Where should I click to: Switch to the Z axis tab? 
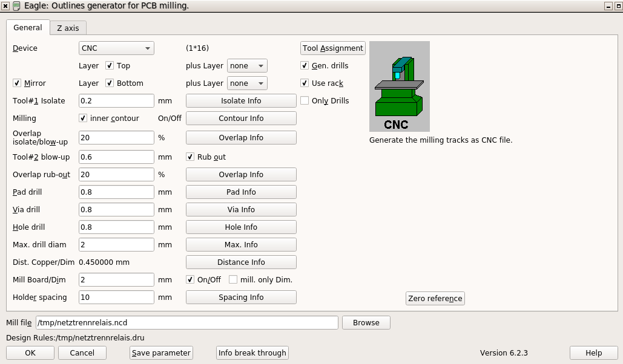pos(68,28)
